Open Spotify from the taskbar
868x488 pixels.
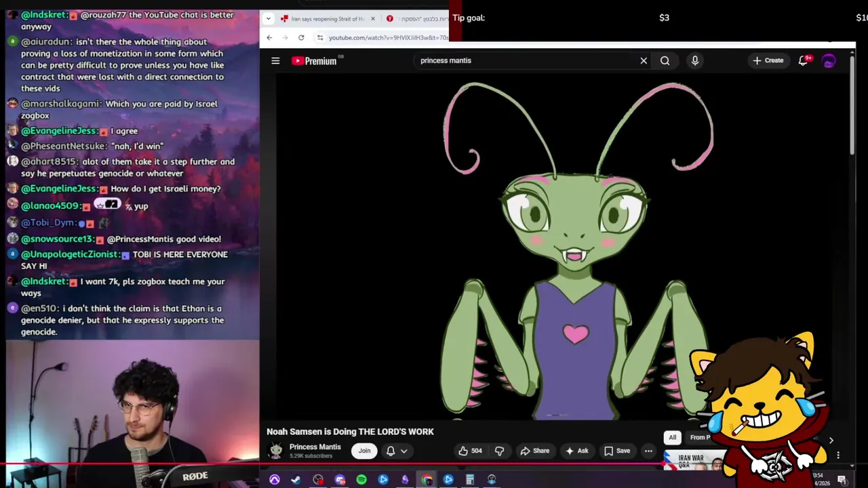pyautogui.click(x=361, y=480)
